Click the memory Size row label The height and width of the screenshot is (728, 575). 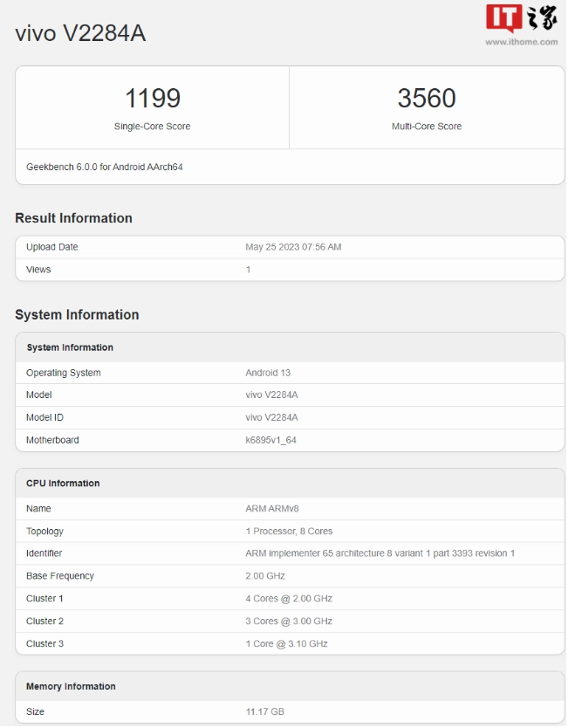pos(35,711)
